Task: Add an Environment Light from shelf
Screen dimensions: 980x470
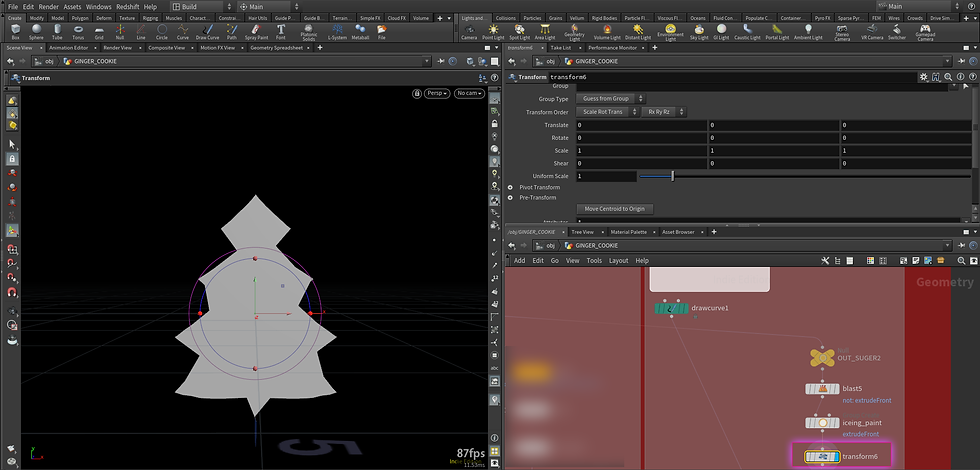Action: click(x=671, y=33)
